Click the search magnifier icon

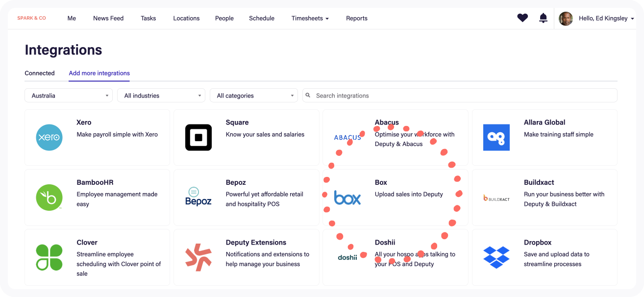point(309,96)
